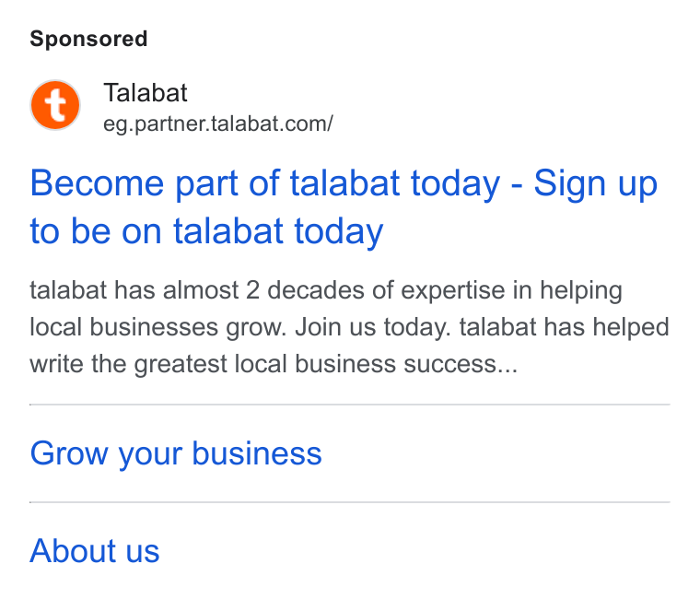Click the 'Sponsored' label
This screenshot has width=700, height=599.
[88, 39]
